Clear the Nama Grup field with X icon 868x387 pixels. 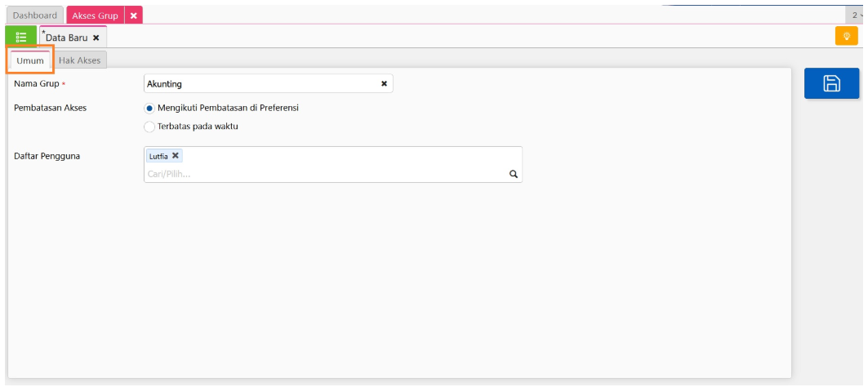(x=384, y=83)
